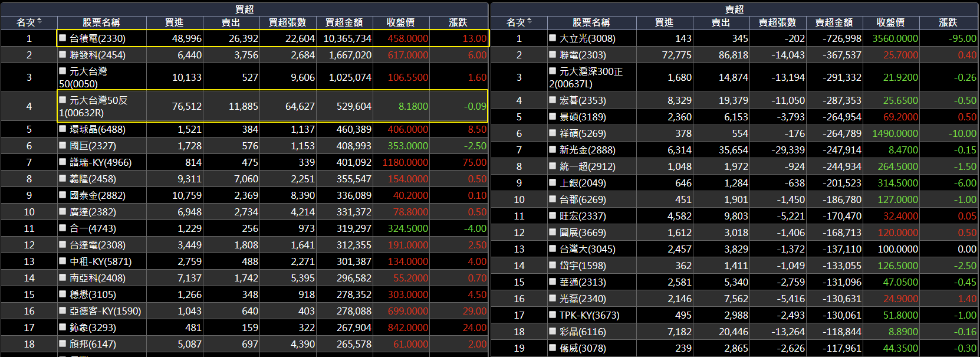980x357 pixels.
Task: Tick the checkbox for 台積電(2330)
Action: (63, 38)
